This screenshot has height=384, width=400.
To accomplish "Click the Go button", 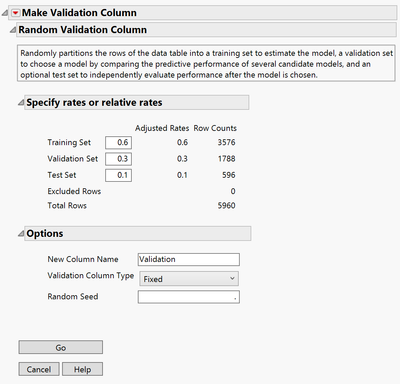I will click(x=61, y=347).
